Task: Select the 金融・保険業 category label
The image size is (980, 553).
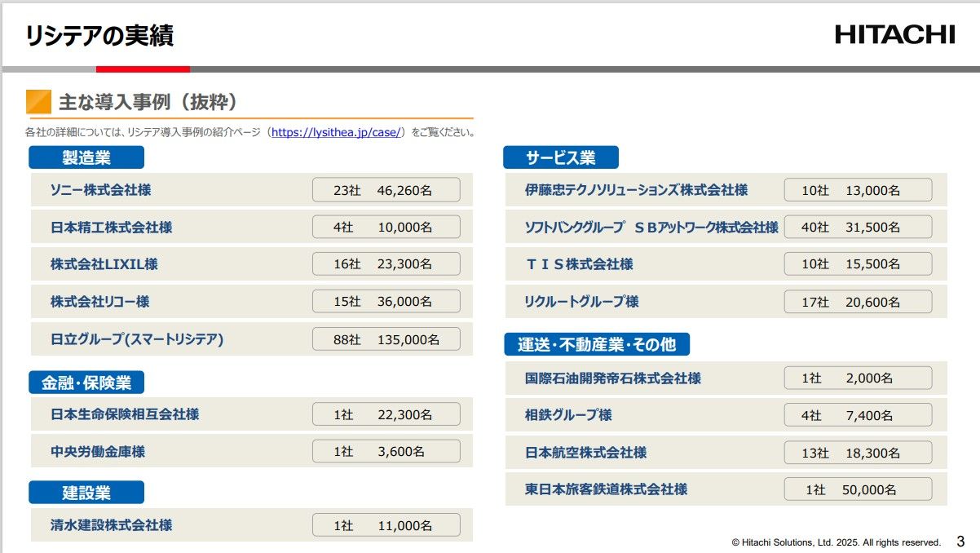Action: point(91,382)
